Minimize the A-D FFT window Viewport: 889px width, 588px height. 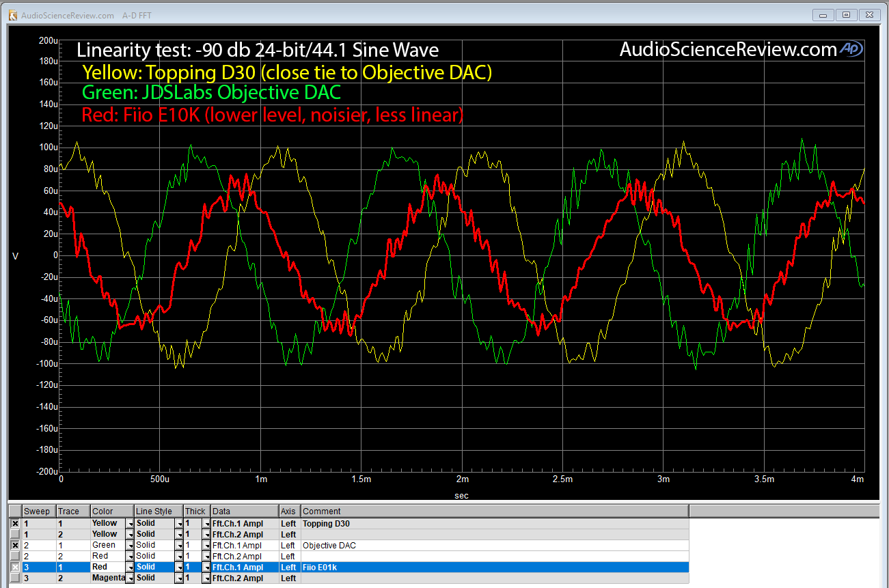824,14
